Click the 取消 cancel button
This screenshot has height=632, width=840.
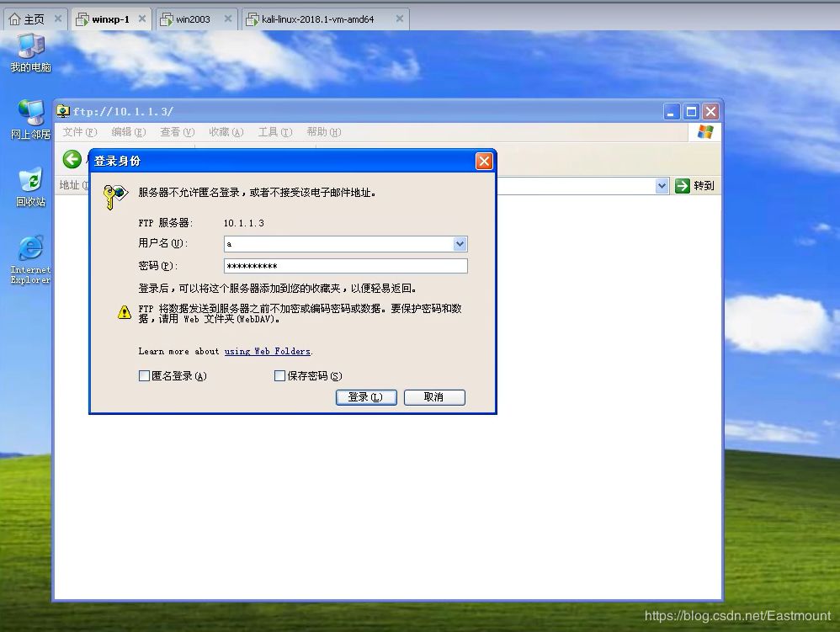(x=434, y=397)
